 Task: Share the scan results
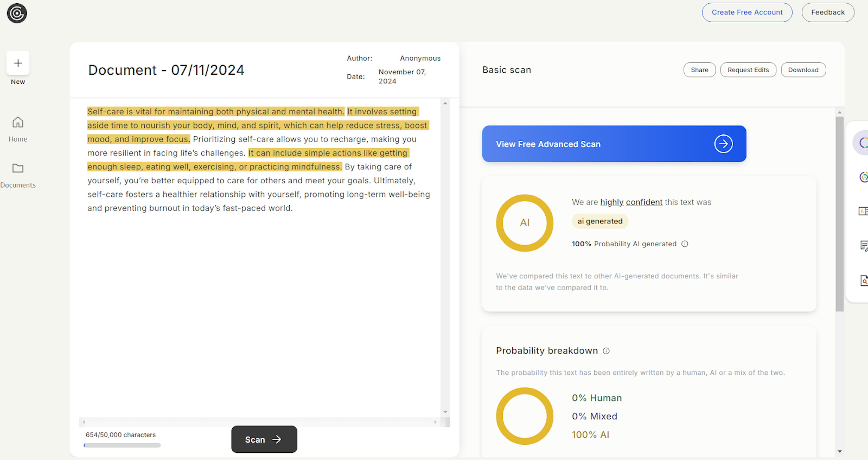coord(700,70)
